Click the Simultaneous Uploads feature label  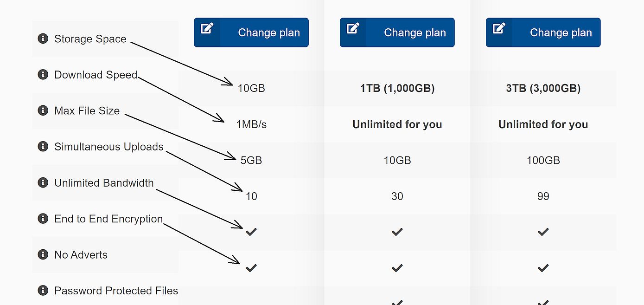[x=108, y=147]
